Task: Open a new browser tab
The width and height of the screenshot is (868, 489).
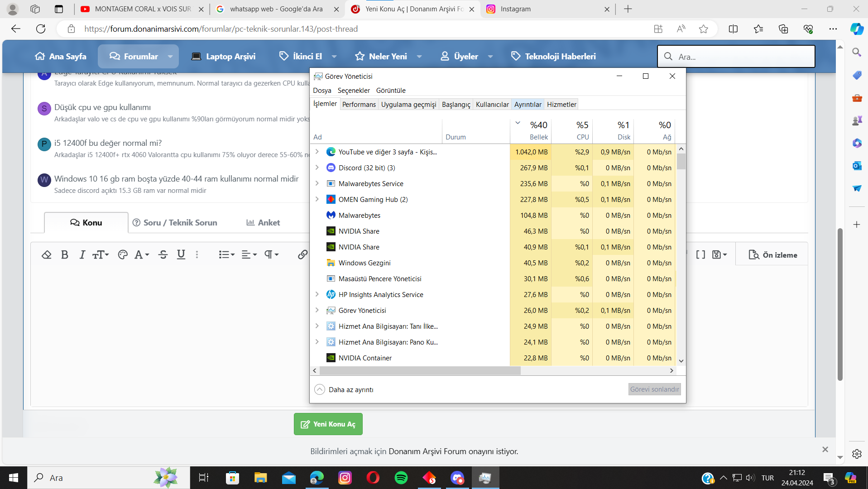Action: tap(628, 9)
